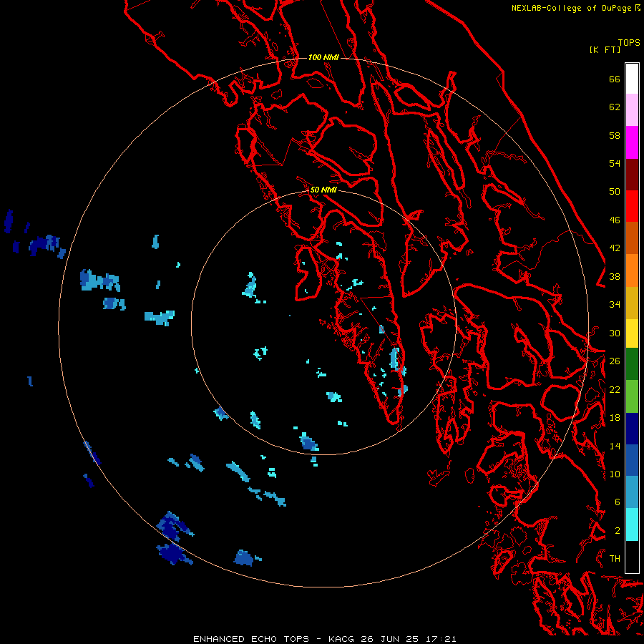Screen dimensions: 644x644
Task: Click the legend value '62'
Action: tap(615, 107)
